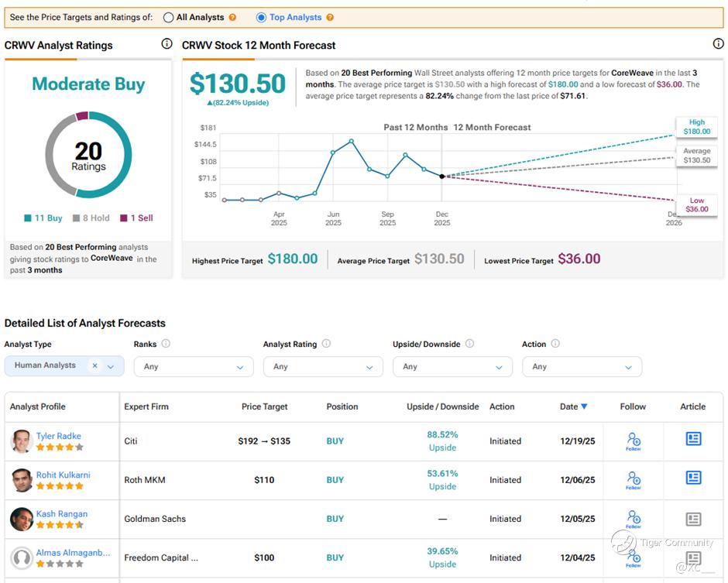
Task: Click the Price Target column header
Action: click(264, 406)
